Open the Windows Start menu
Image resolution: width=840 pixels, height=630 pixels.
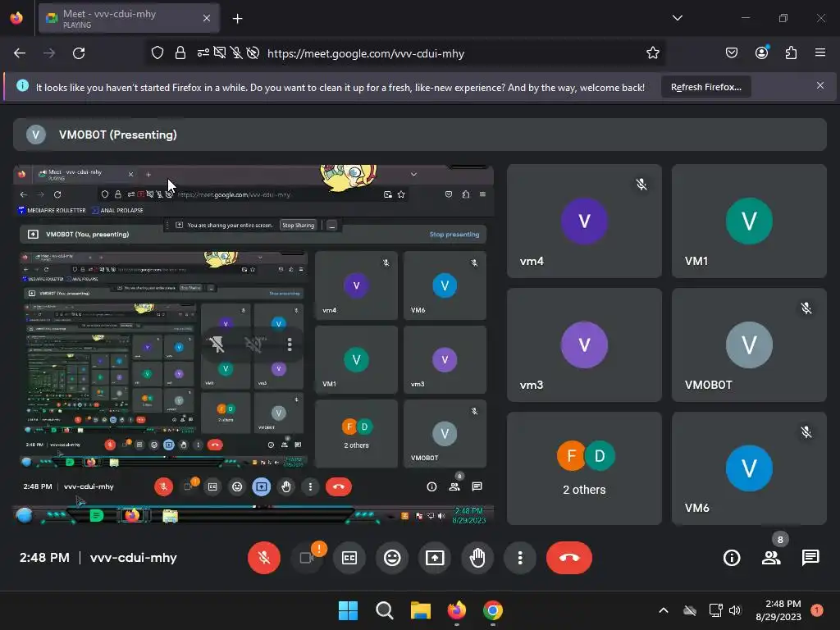pos(348,610)
